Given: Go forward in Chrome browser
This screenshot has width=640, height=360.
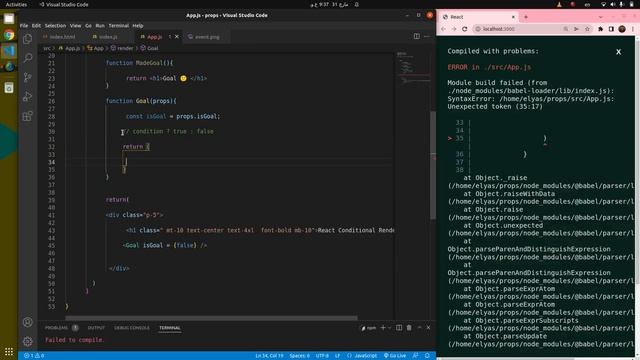Looking at the screenshot, I should (x=454, y=29).
